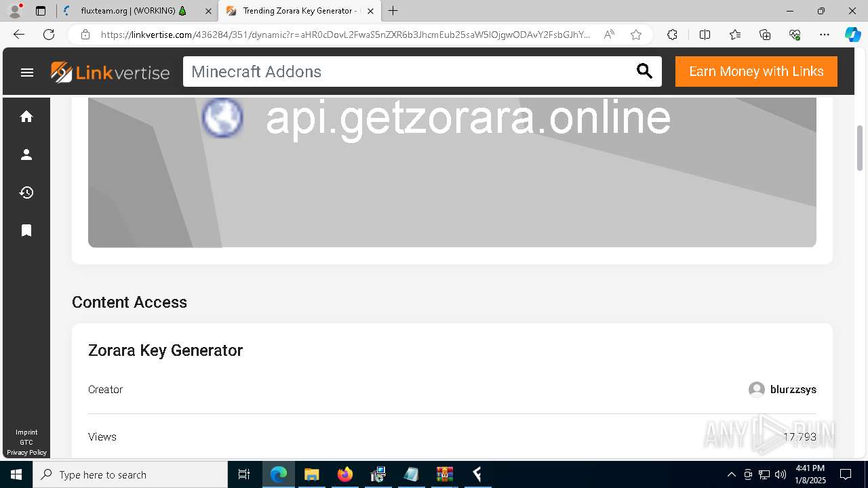Image resolution: width=868 pixels, height=488 pixels.
Task: Open Tab actions menu
Action: click(41, 11)
